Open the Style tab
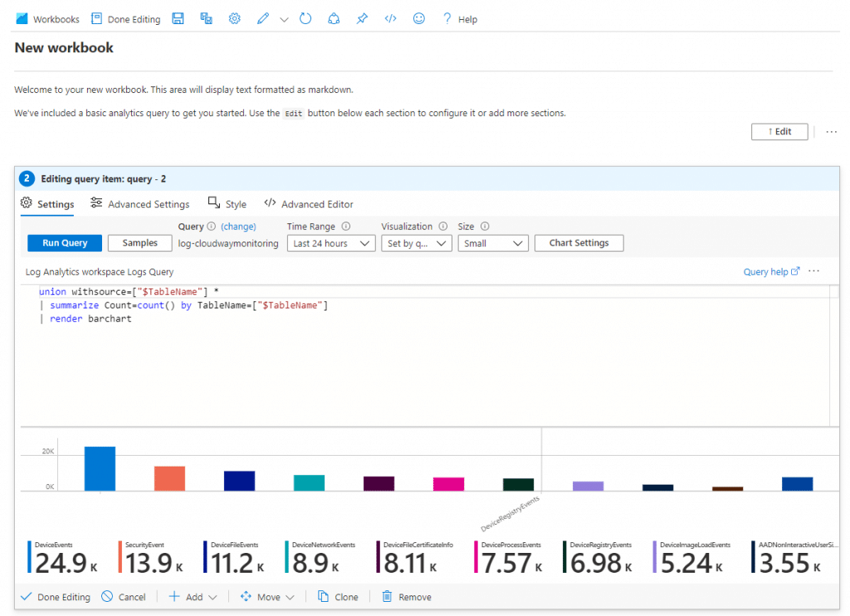This screenshot has height=616, width=850. [x=227, y=204]
